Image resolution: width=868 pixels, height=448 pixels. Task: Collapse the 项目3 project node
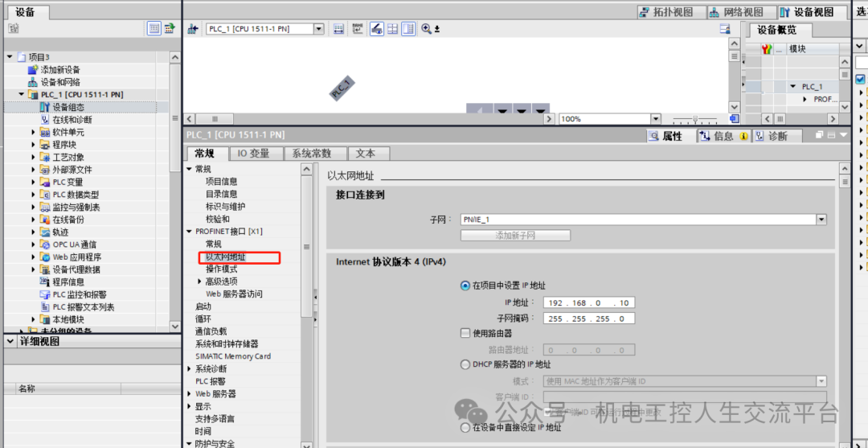(x=10, y=57)
